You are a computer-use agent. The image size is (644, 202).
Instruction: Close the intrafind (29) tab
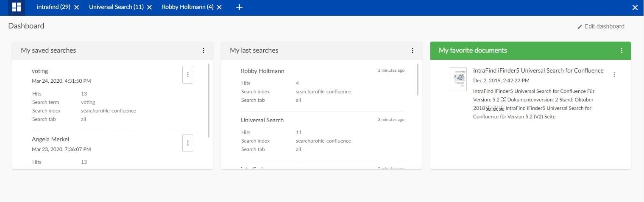76,7
